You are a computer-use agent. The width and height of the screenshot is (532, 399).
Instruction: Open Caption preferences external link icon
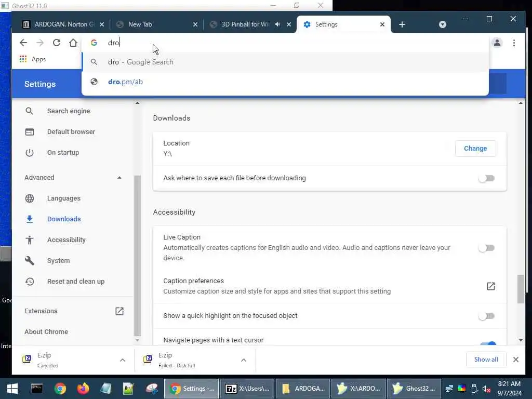(490, 286)
